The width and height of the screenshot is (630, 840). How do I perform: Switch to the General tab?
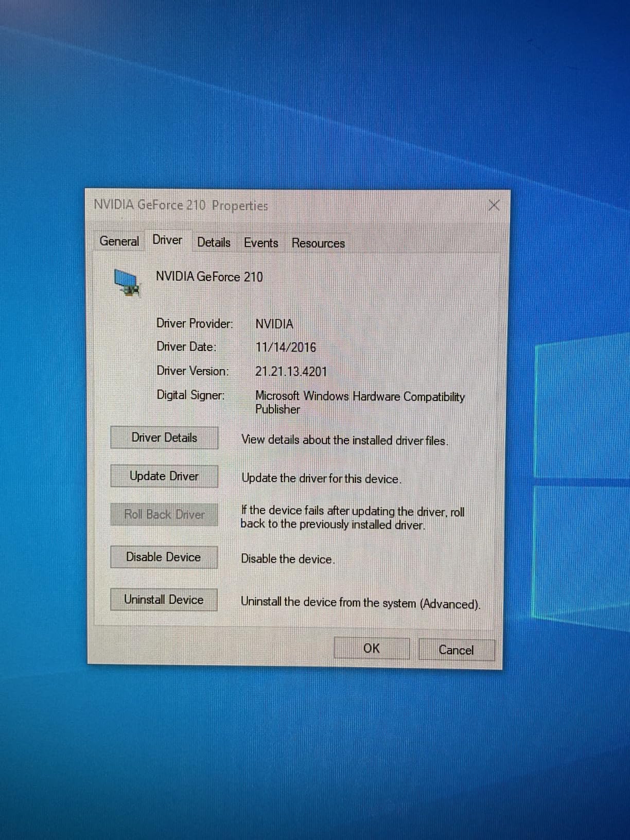point(119,241)
